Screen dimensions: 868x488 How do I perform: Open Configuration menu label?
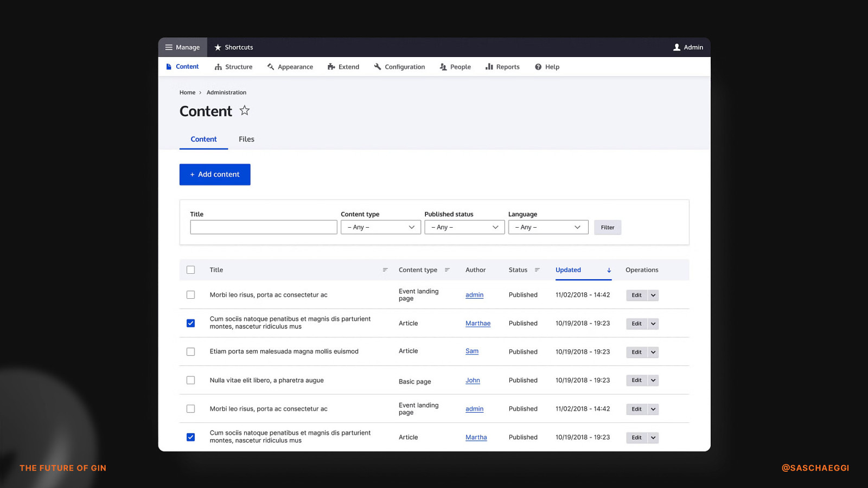point(405,67)
